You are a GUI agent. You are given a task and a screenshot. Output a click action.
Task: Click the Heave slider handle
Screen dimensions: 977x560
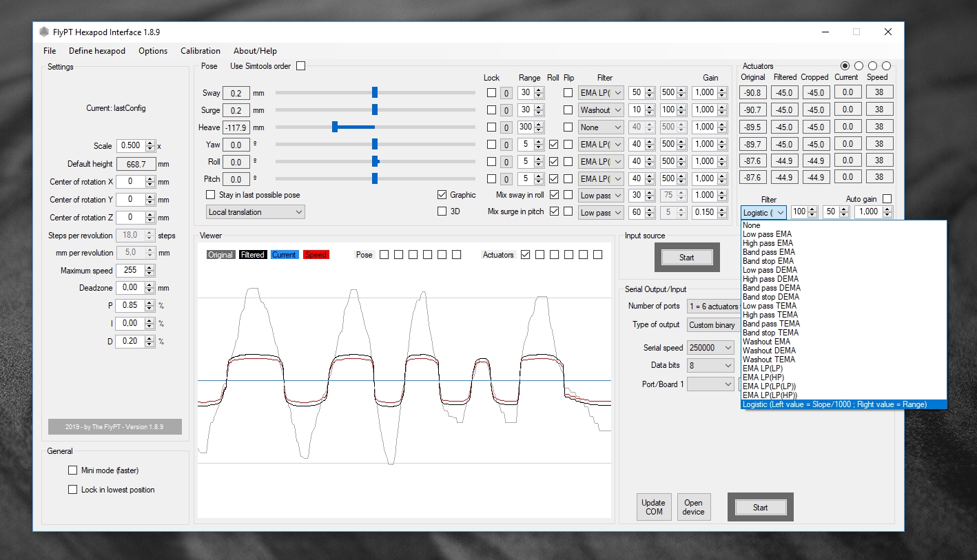click(x=335, y=127)
